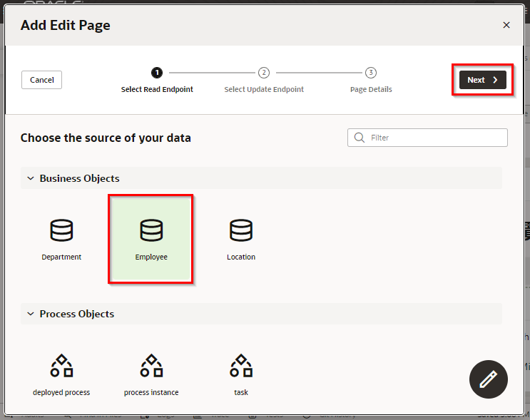Click the Select Update Endpoint step label

(x=264, y=90)
